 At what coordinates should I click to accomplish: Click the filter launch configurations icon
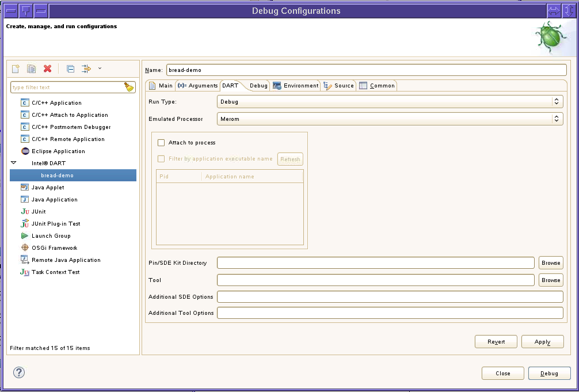click(86, 68)
